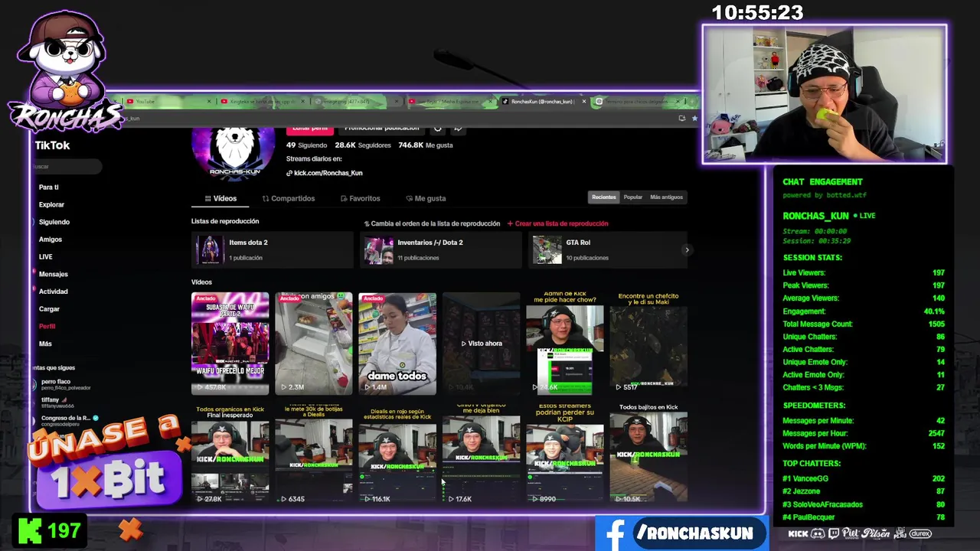Close the RonchasKun TikTok browser tab
The image size is (980, 551).
click(584, 101)
